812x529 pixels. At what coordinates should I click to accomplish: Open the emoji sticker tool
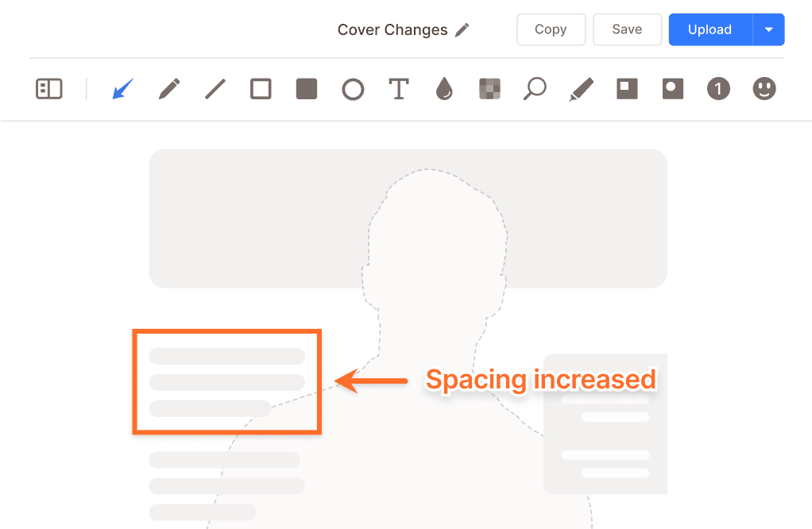click(x=764, y=89)
